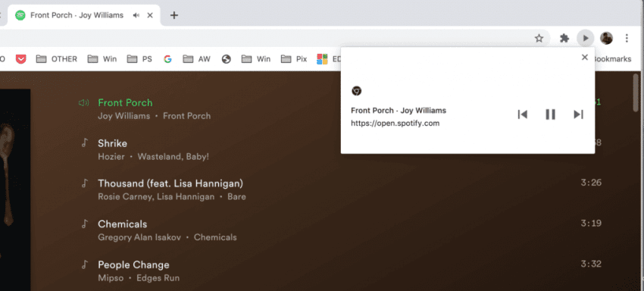The height and width of the screenshot is (291, 644).
Task: Open a new browser tab
Action: pos(174,15)
